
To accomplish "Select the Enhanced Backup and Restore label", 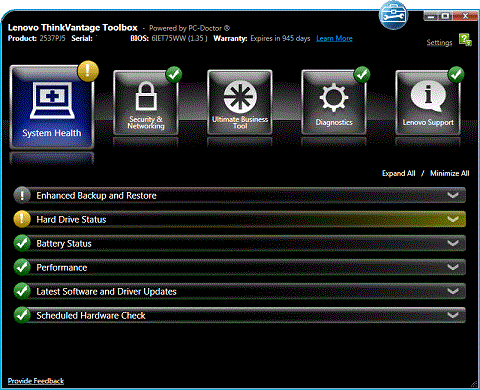I will 96,196.
